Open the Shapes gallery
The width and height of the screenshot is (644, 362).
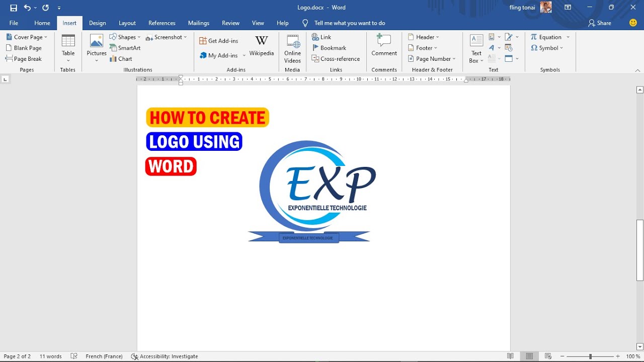(x=125, y=37)
